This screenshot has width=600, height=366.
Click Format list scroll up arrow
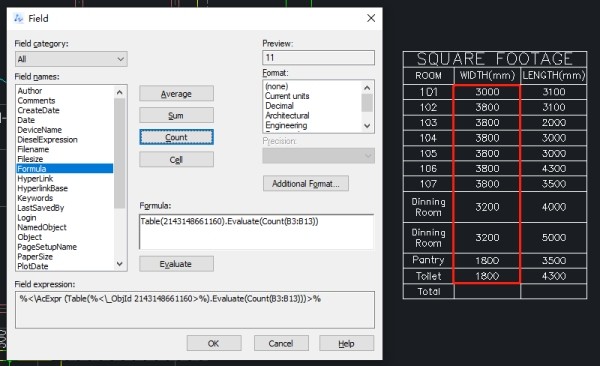tap(367, 87)
